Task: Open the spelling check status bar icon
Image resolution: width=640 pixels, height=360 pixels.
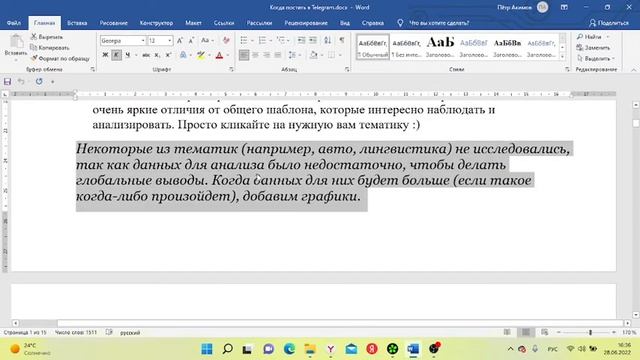Action: coord(109,332)
